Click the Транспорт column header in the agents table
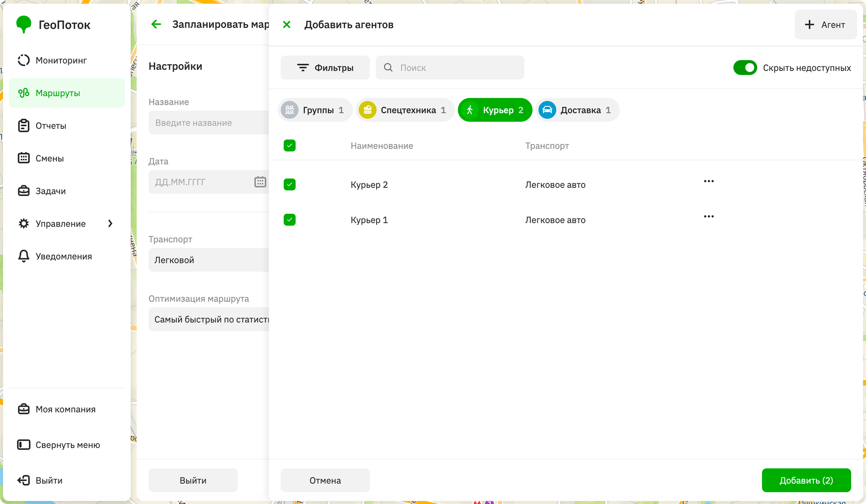 pyautogui.click(x=547, y=145)
